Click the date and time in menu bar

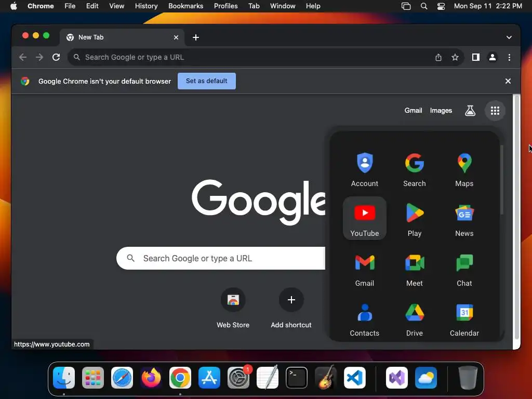(x=488, y=6)
